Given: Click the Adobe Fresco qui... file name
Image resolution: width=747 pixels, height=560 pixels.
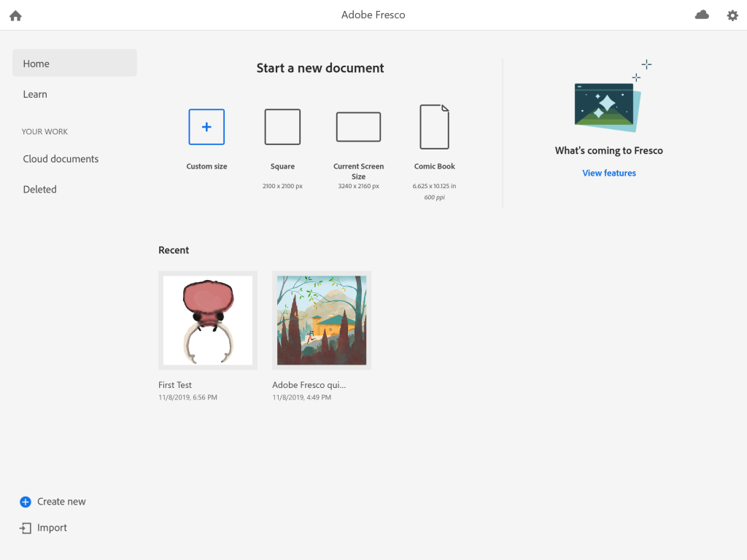Looking at the screenshot, I should click(x=309, y=385).
